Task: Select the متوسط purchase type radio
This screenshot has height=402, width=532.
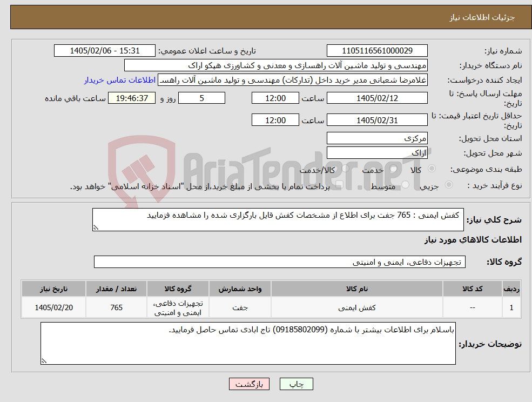Action: click(x=406, y=185)
